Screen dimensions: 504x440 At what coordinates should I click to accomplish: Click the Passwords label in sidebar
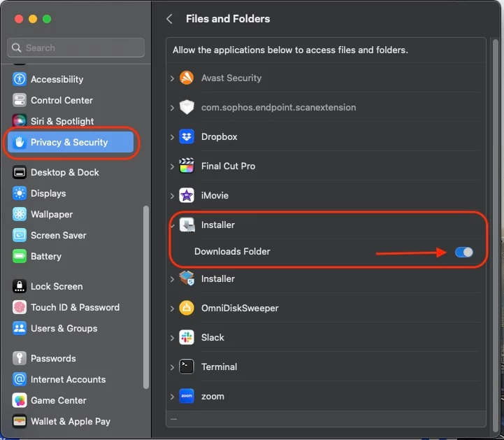53,358
